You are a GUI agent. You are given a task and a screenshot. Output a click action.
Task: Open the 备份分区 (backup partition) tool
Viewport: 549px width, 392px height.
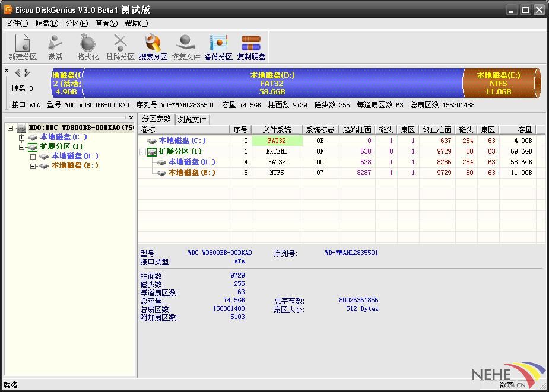pyautogui.click(x=218, y=47)
